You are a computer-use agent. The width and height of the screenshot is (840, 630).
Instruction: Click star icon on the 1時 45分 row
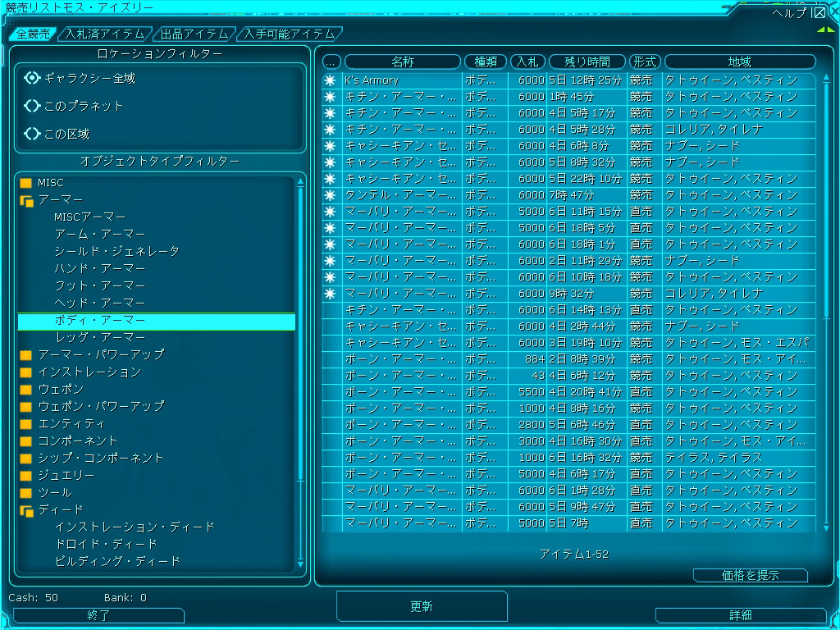(x=330, y=97)
